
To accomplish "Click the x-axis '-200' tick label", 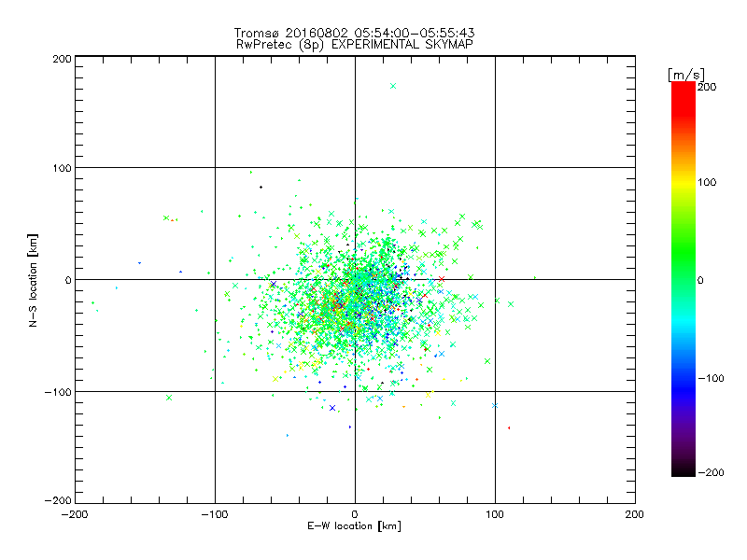I will pos(75,514).
